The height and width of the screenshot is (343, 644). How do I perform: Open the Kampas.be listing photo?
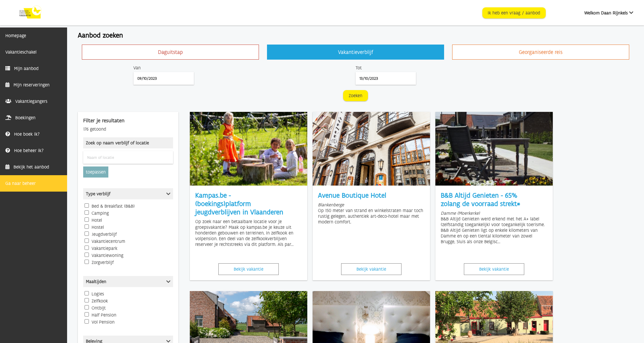(x=248, y=149)
